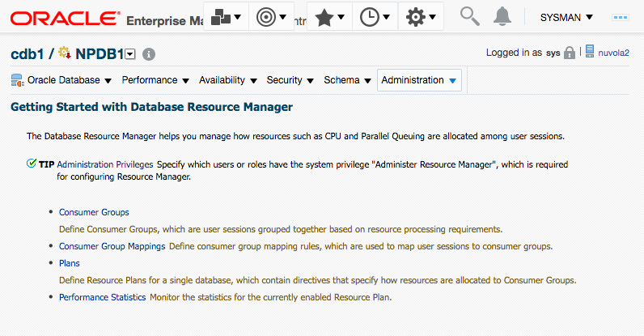Open the Plans link
Viewport: 644px width, 336px height.
pyautogui.click(x=70, y=263)
